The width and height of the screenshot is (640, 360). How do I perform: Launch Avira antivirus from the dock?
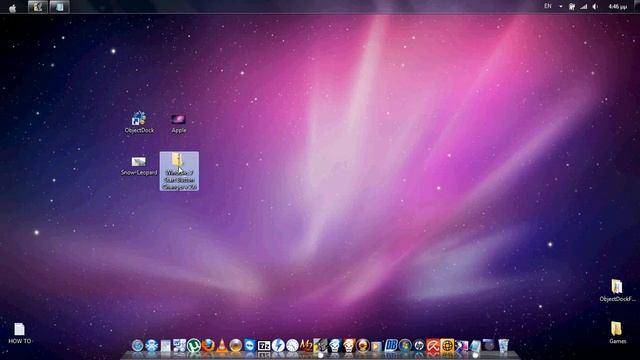tap(433, 345)
